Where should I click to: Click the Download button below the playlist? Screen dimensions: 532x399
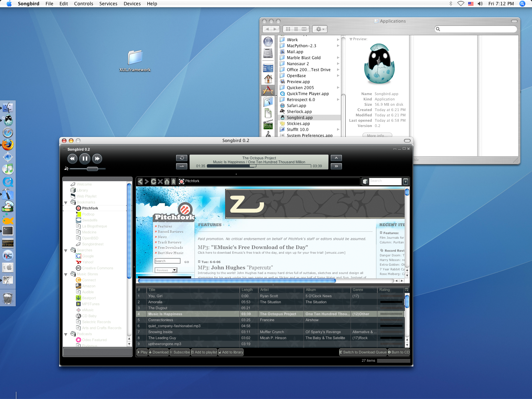159,352
